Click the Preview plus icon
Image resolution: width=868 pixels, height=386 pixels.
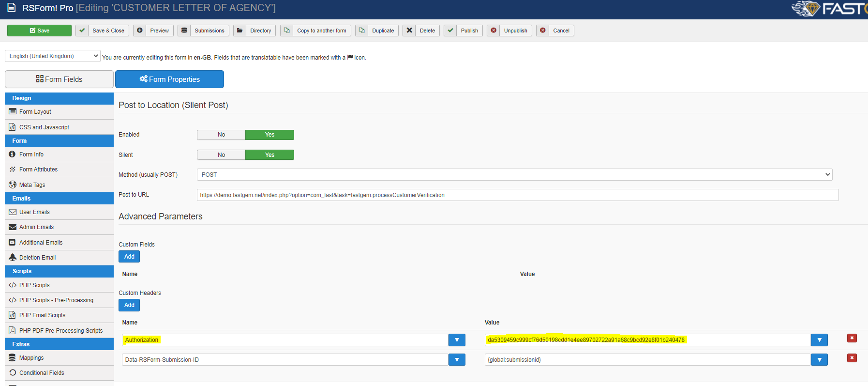(x=140, y=31)
